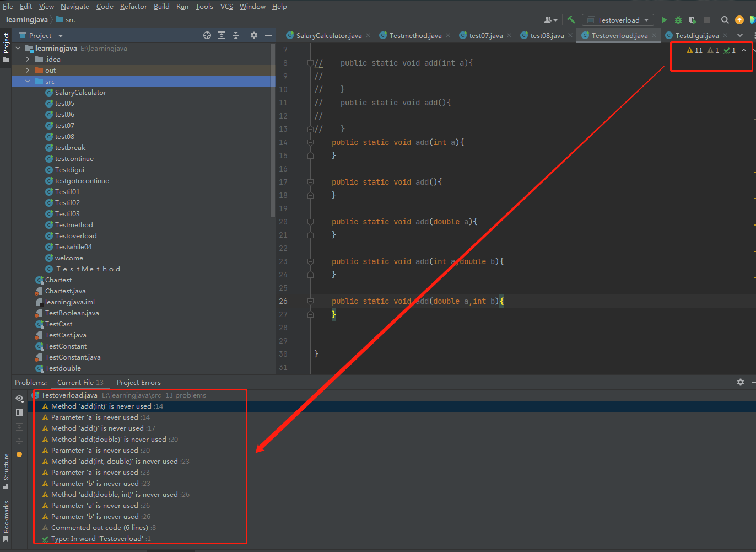Collapse all problems in the Problems panel

tap(19, 441)
